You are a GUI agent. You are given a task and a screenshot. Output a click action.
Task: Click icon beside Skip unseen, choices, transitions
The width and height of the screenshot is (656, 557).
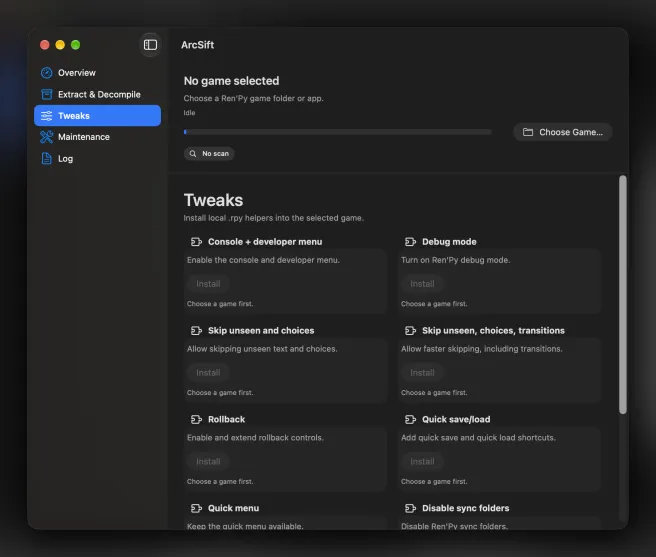pos(410,331)
